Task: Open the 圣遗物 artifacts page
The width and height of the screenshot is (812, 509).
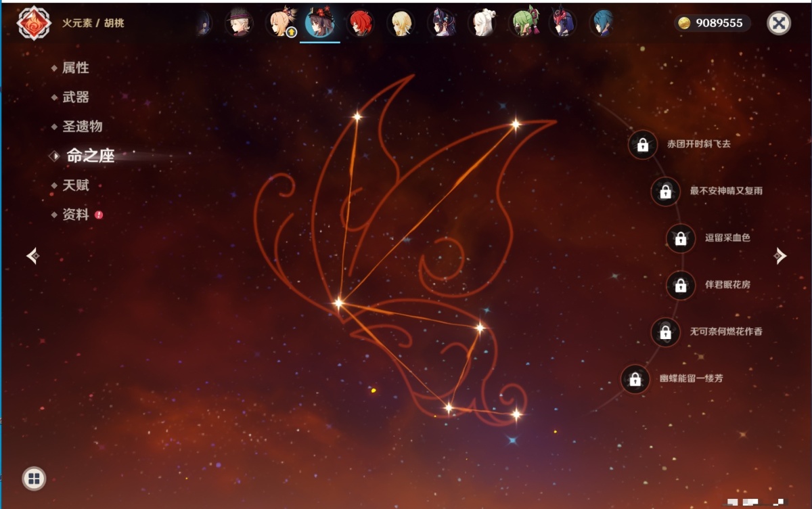Action: [83, 126]
